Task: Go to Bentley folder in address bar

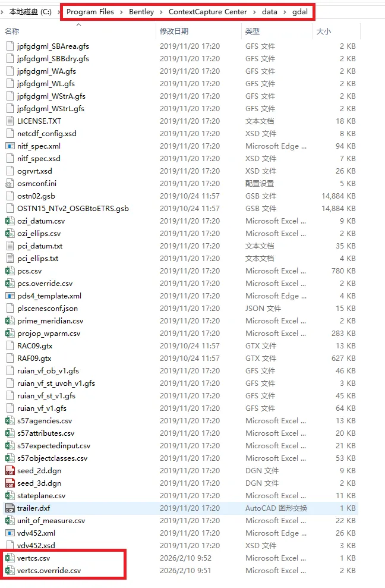Action: (x=141, y=12)
